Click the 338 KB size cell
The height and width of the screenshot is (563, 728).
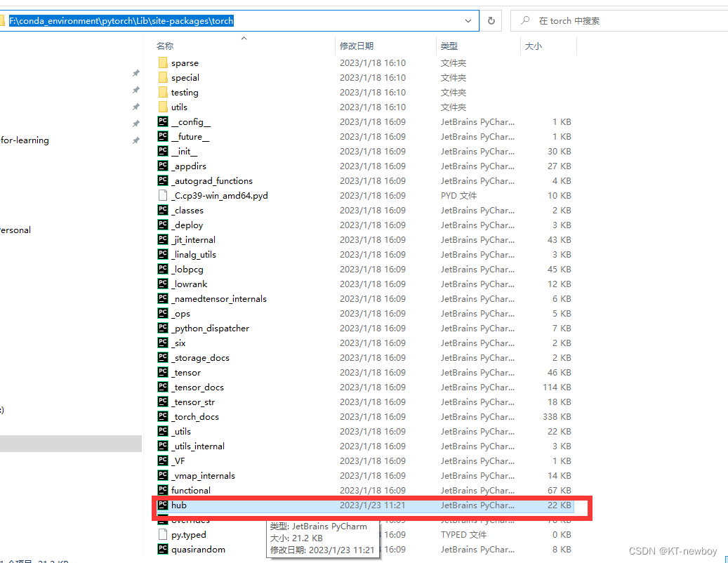(x=557, y=417)
